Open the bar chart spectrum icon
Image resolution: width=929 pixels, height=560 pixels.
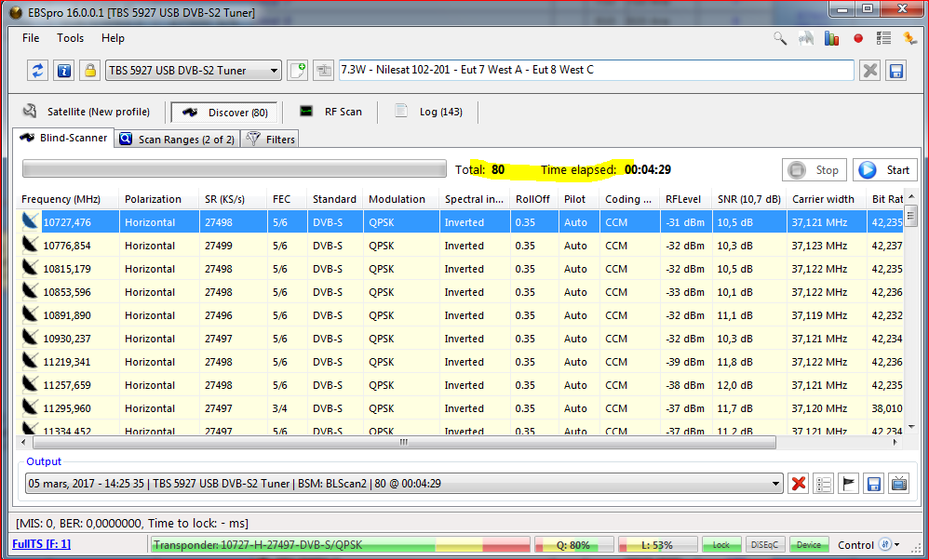(x=832, y=38)
